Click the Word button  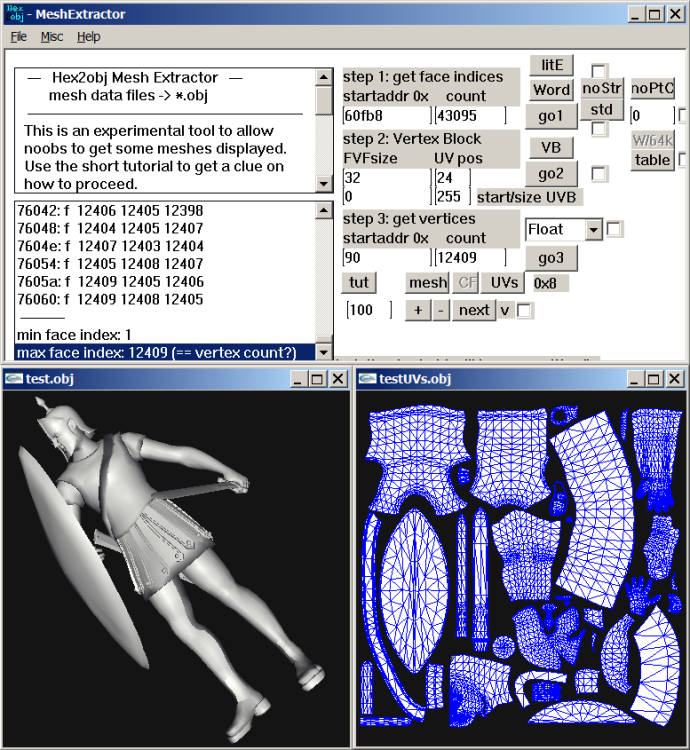tap(551, 90)
